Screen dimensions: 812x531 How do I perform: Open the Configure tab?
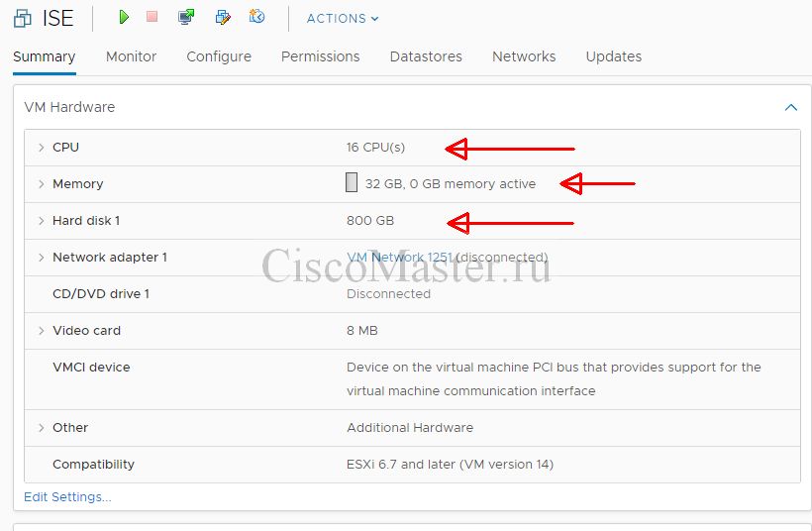tap(219, 56)
